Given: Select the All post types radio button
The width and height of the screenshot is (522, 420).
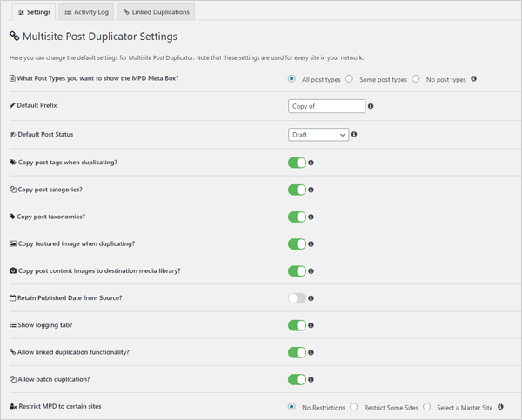Looking at the screenshot, I should (x=291, y=79).
